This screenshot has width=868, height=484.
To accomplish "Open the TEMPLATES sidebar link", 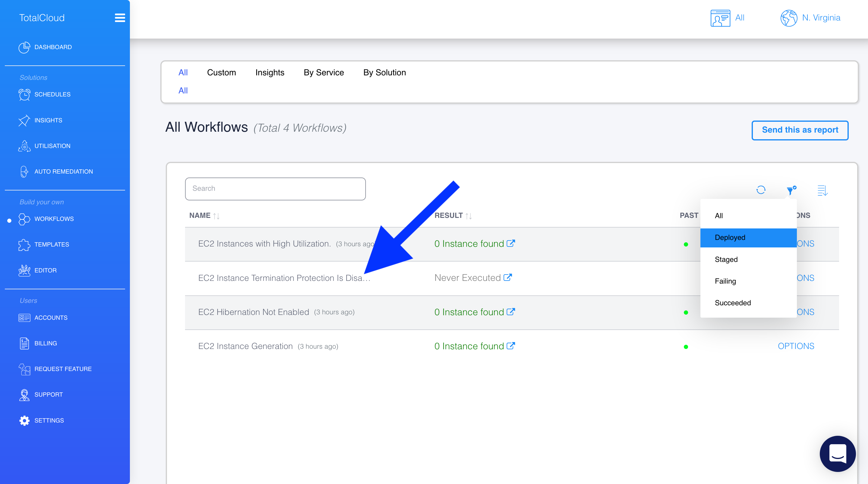I will click(x=52, y=245).
